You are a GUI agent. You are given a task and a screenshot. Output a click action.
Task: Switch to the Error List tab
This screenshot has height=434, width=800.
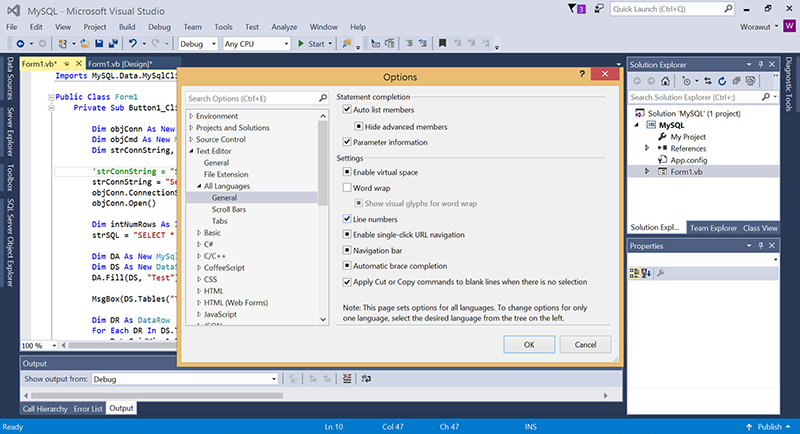pos(88,408)
